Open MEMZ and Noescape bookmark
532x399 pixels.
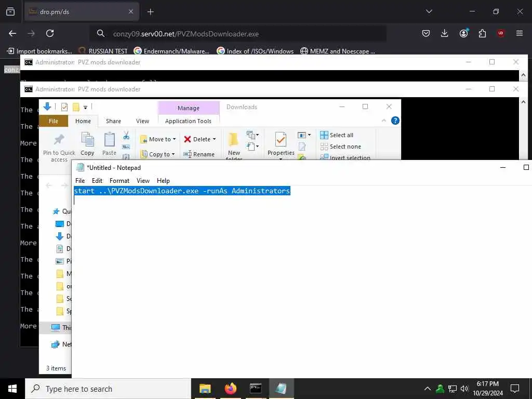[x=338, y=51]
